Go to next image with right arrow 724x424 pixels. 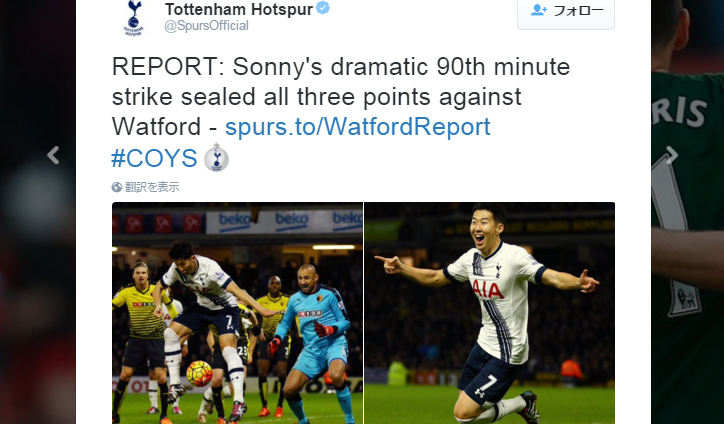click(672, 155)
